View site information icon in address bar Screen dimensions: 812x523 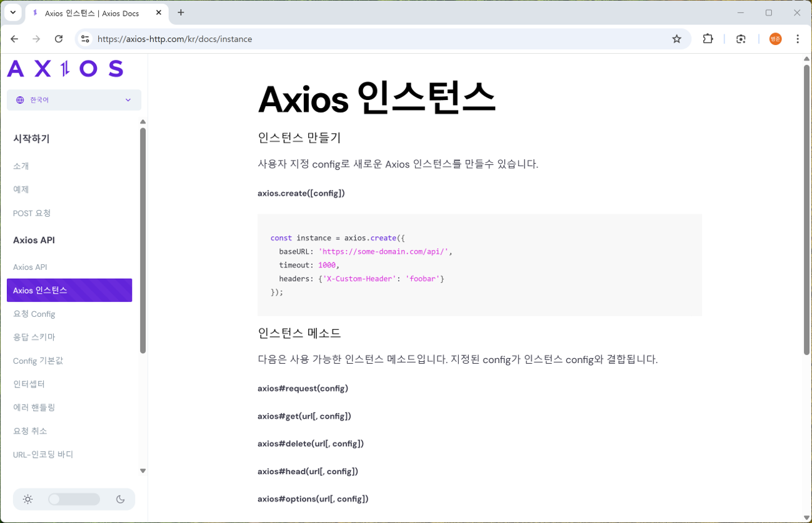tap(86, 39)
